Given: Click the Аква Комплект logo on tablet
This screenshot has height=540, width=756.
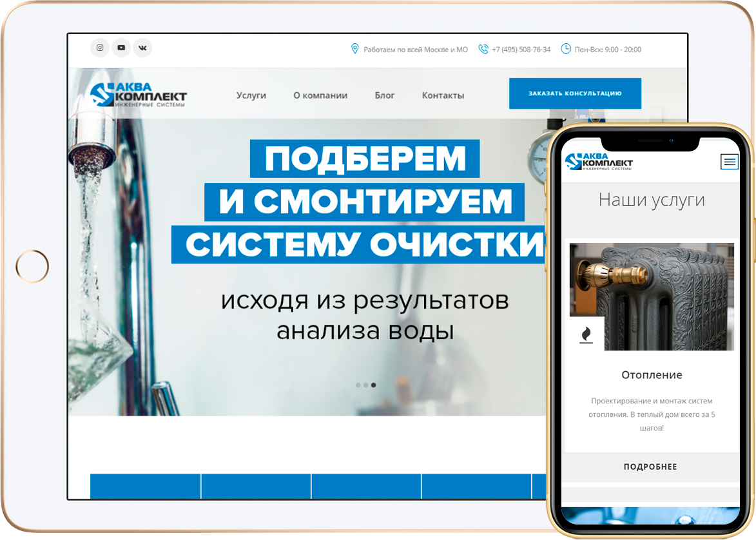Looking at the screenshot, I should (139, 95).
